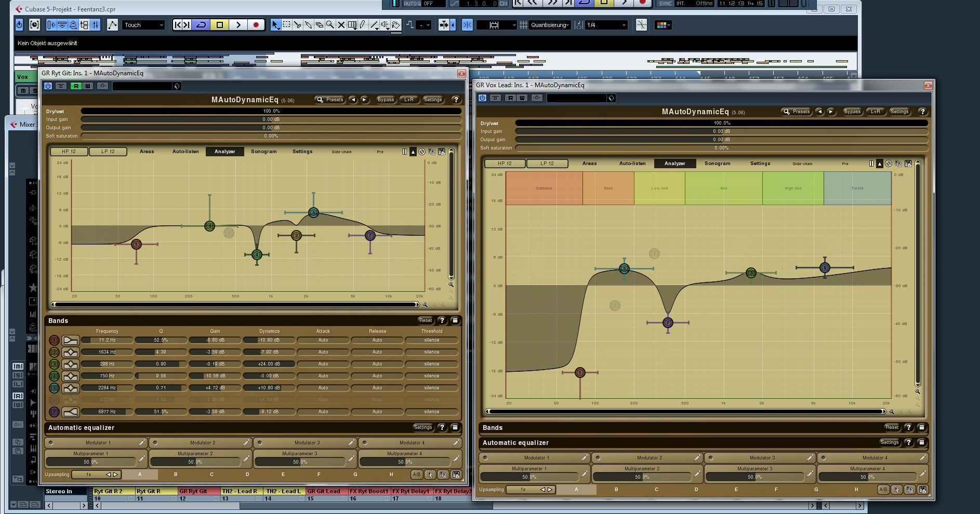Adjust Output gain slider in GR Vox Lead
980x514 pixels.
(721, 140)
